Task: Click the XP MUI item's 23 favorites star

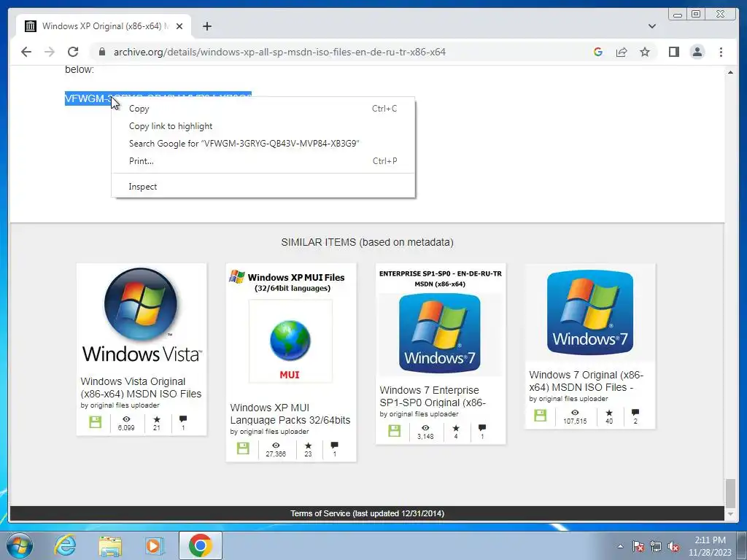Action: [309, 446]
